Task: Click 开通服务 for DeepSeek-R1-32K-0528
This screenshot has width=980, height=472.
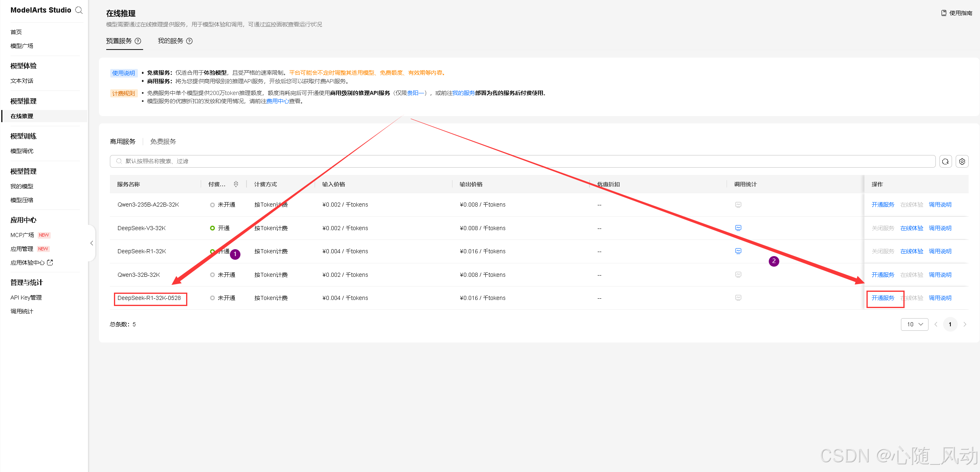Action: pos(883,298)
